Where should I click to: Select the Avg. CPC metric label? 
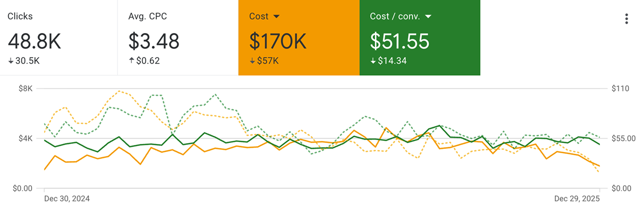coord(147,17)
